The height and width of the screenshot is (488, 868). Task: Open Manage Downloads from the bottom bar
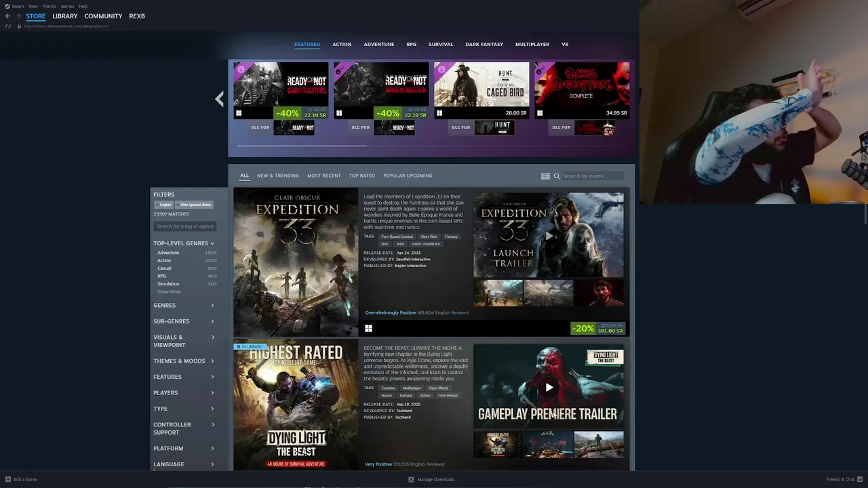[431, 479]
